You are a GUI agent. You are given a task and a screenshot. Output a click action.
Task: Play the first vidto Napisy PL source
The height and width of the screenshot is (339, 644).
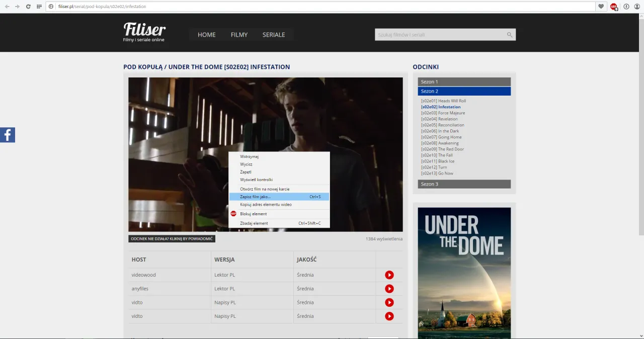tap(389, 302)
